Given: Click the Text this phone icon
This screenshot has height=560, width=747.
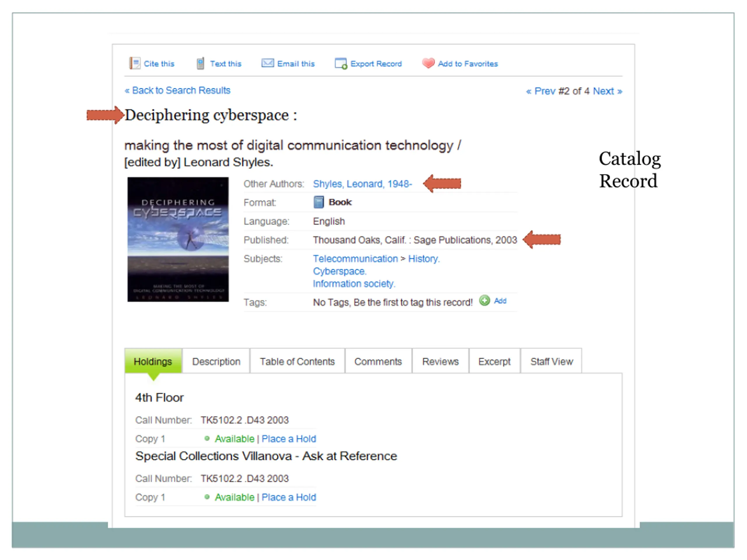Looking at the screenshot, I should pyautogui.click(x=200, y=63).
